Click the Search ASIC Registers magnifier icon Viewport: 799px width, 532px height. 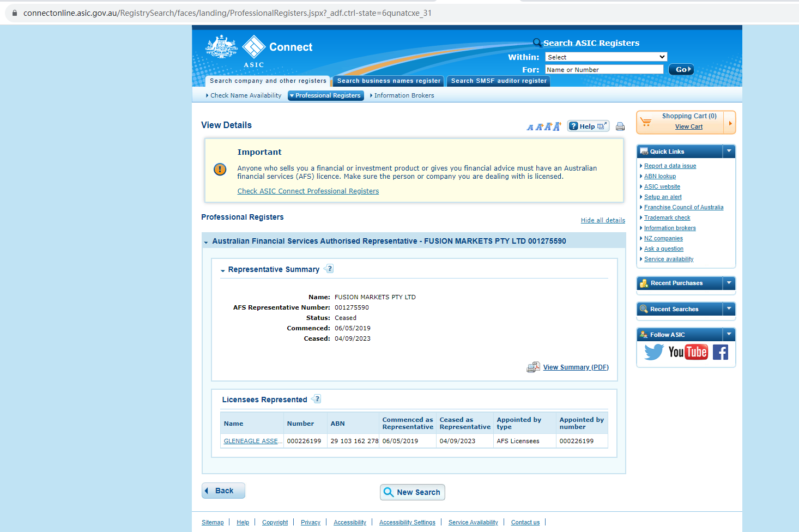(537, 43)
